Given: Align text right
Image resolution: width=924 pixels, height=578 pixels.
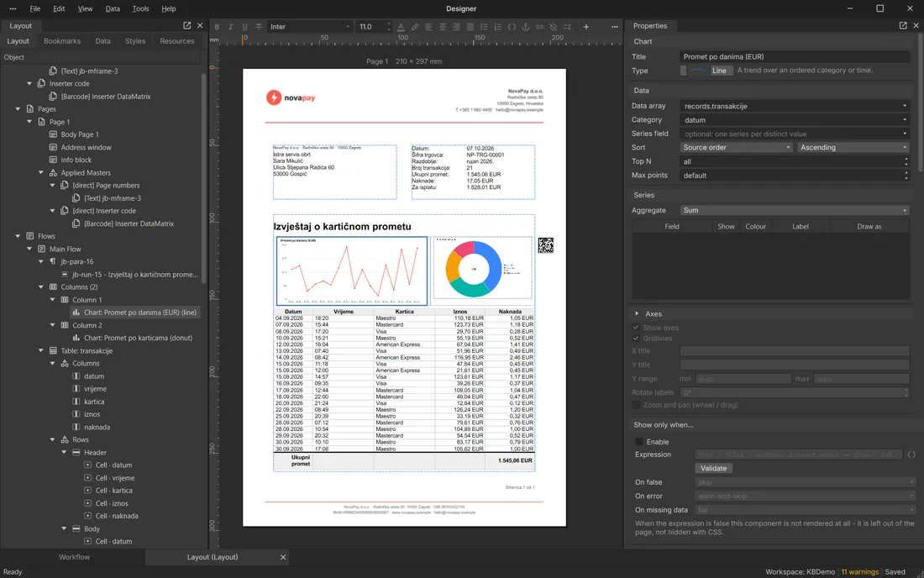Looking at the screenshot, I should click(456, 27).
